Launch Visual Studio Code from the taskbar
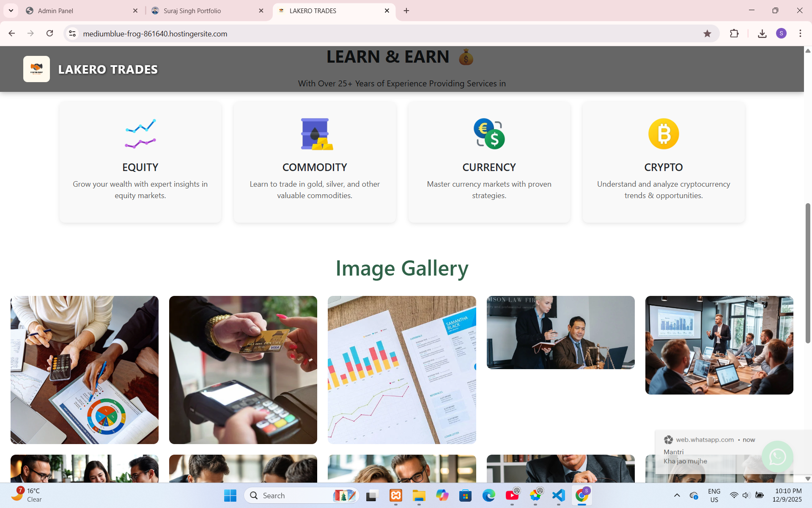Image resolution: width=812 pixels, height=508 pixels. [558, 495]
